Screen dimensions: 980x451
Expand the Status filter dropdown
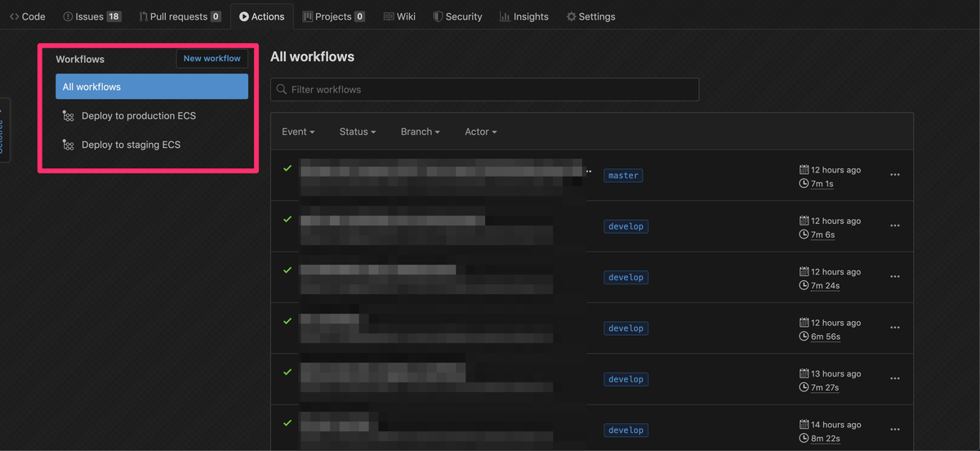[358, 132]
